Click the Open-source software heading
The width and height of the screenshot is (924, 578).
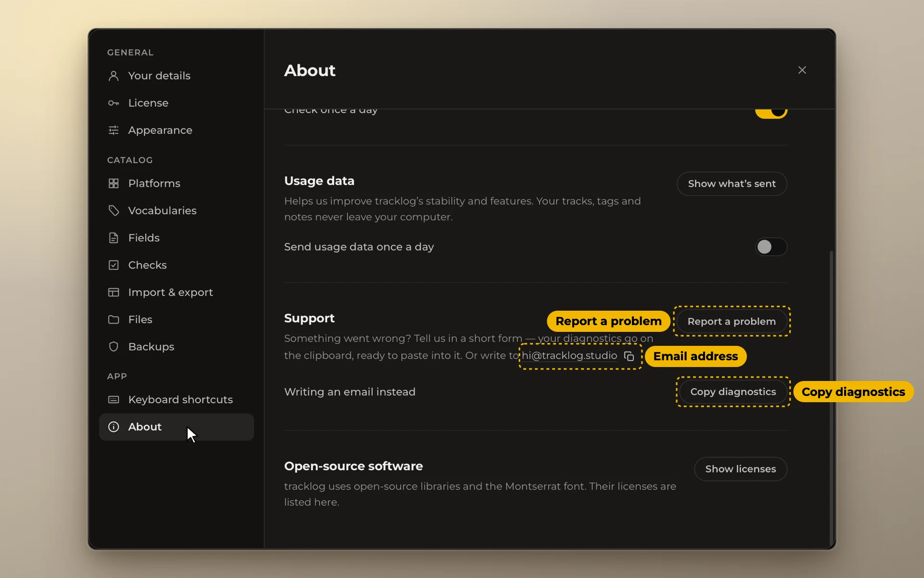[x=353, y=466]
